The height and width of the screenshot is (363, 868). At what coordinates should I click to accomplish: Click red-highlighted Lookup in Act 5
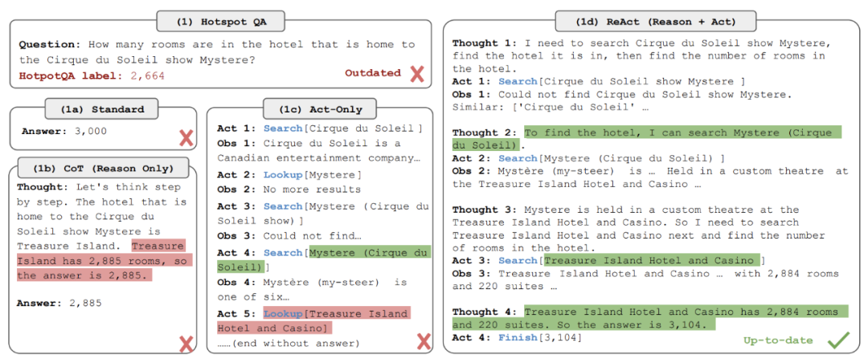(283, 314)
